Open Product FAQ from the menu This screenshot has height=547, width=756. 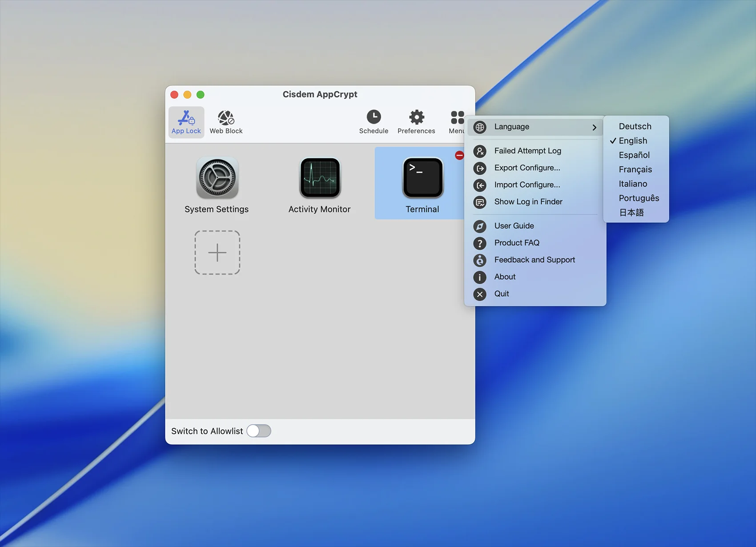[x=535, y=243]
